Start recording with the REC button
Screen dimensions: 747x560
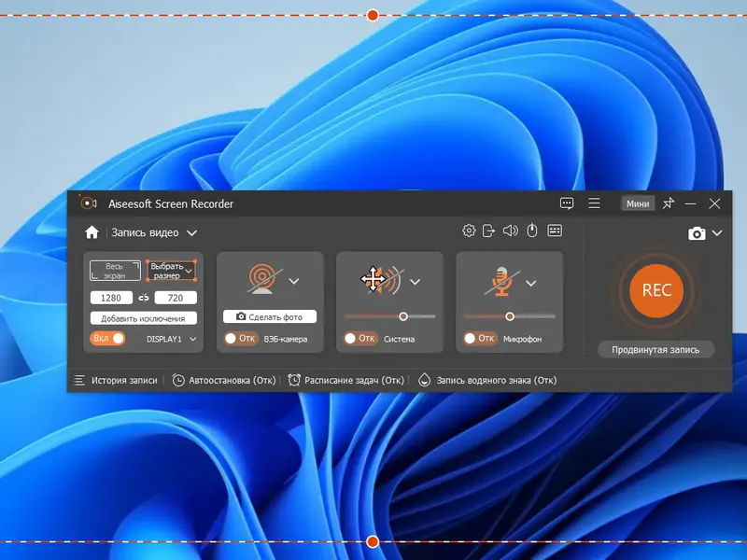(656, 290)
